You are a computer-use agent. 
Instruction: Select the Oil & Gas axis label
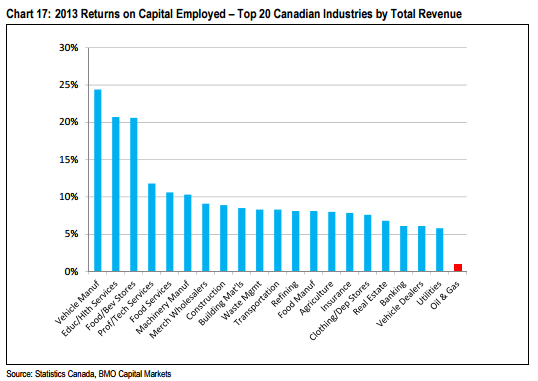444,295
